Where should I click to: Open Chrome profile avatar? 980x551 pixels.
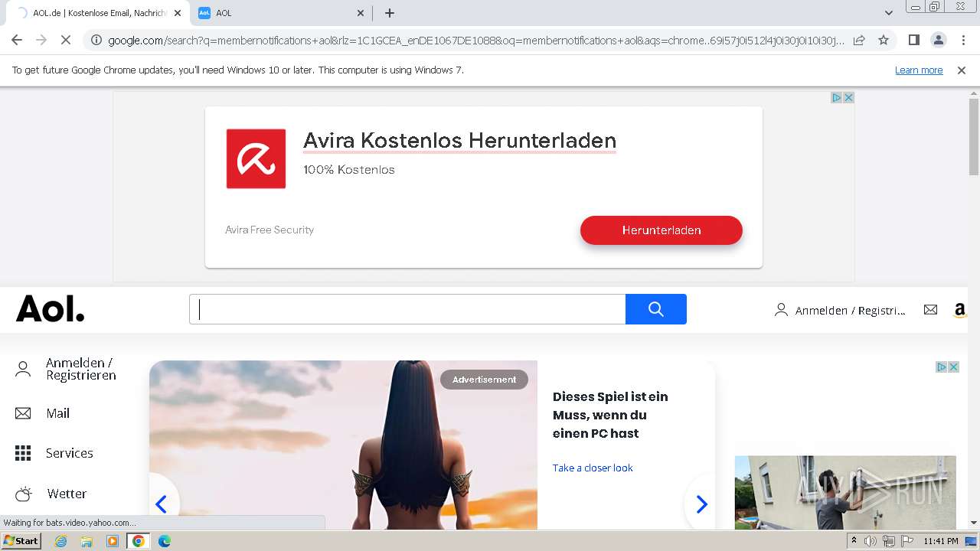click(x=938, y=40)
